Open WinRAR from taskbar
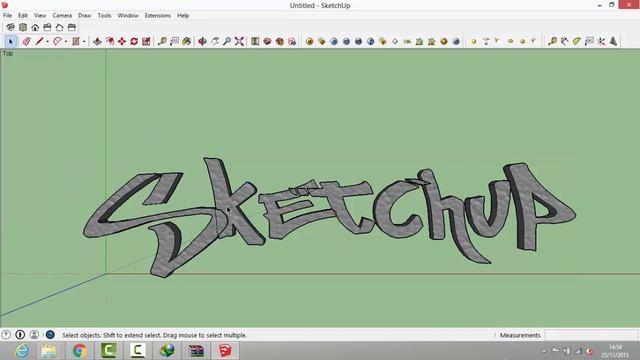640x360 pixels. point(196,351)
